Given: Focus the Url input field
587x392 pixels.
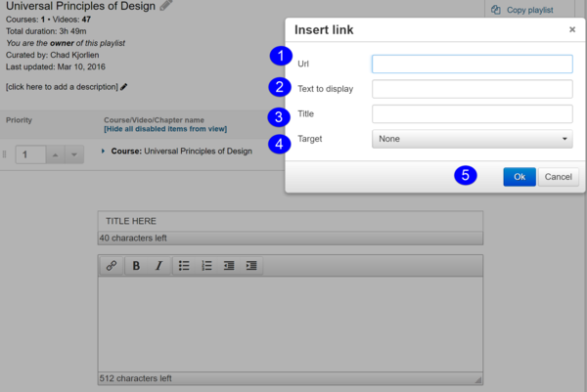Looking at the screenshot, I should 473,64.
